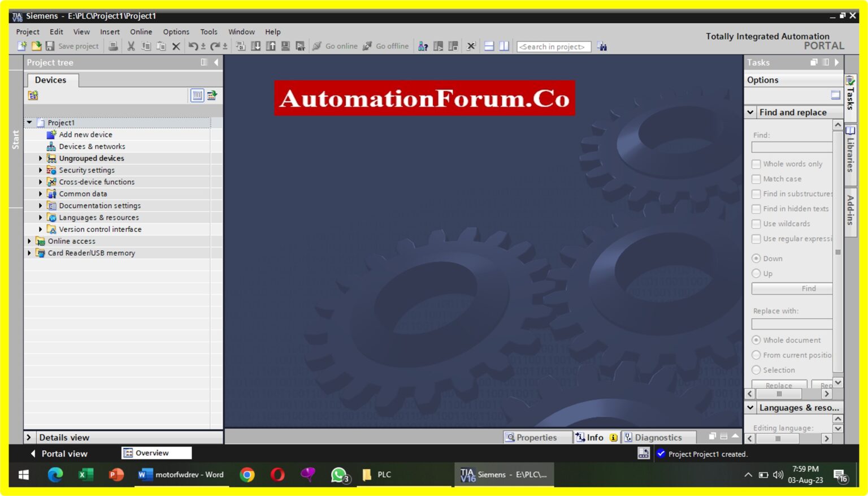Enable the Match case search option
Screen dimensions: 868x496
tap(757, 179)
